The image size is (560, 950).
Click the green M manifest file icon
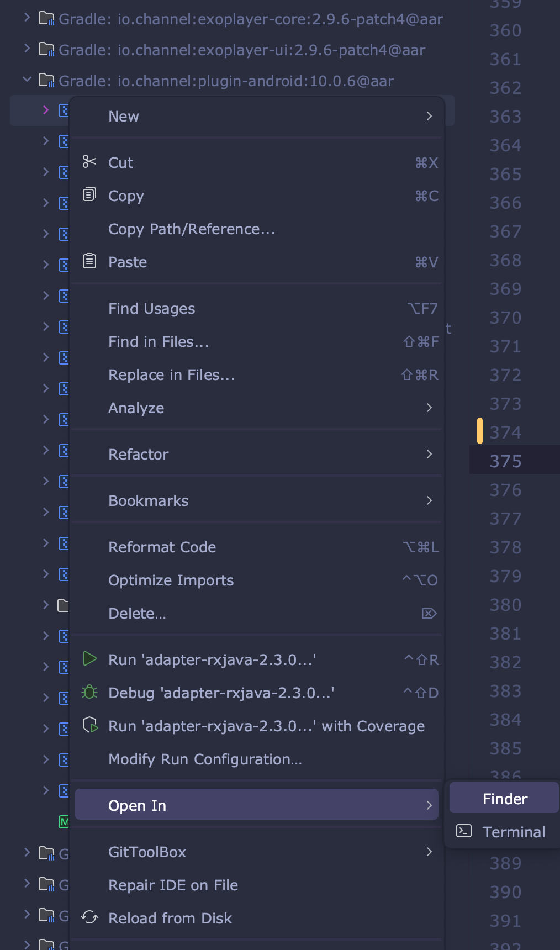click(64, 822)
